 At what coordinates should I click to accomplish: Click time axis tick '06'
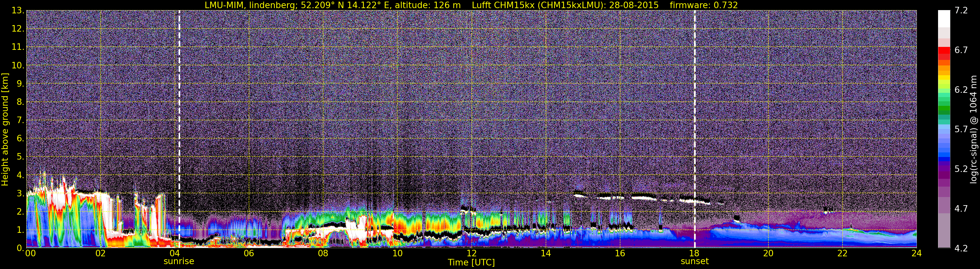[x=249, y=253]
